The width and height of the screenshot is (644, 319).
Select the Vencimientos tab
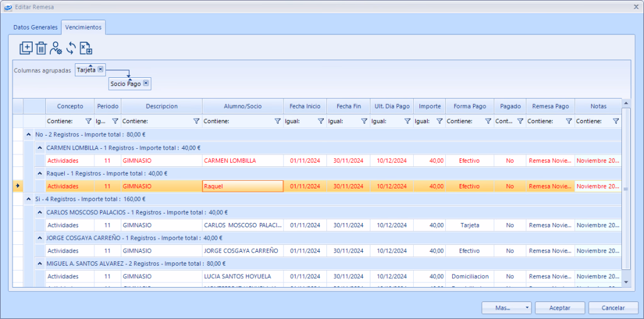(83, 28)
